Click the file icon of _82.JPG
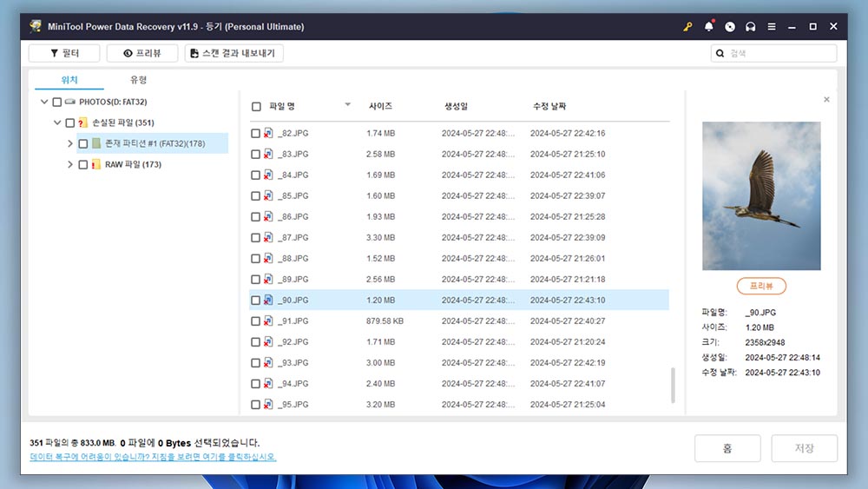Viewport: 868px width, 489px height. [268, 133]
